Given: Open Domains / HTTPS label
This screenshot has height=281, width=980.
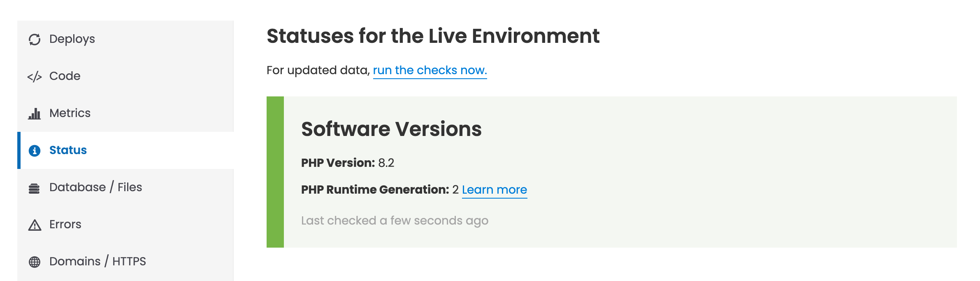Looking at the screenshot, I should (98, 262).
